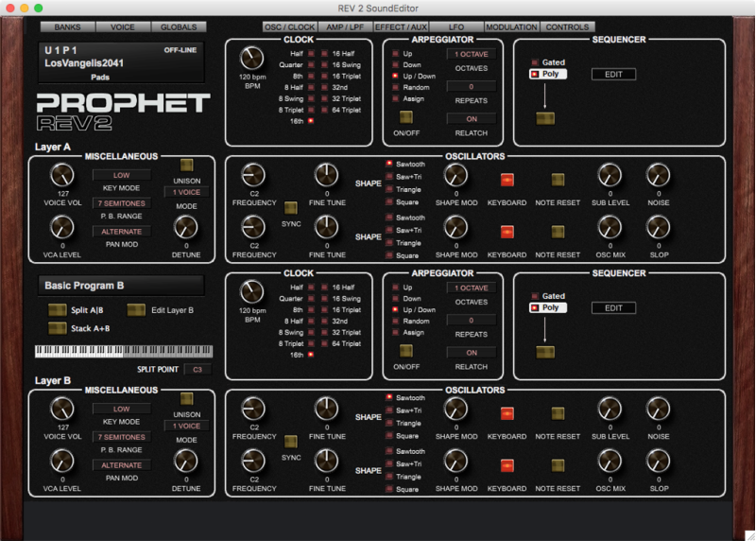Open Layer A P.B. RANGE semitones selector
Image resolution: width=756 pixels, height=541 pixels.
pos(121,202)
